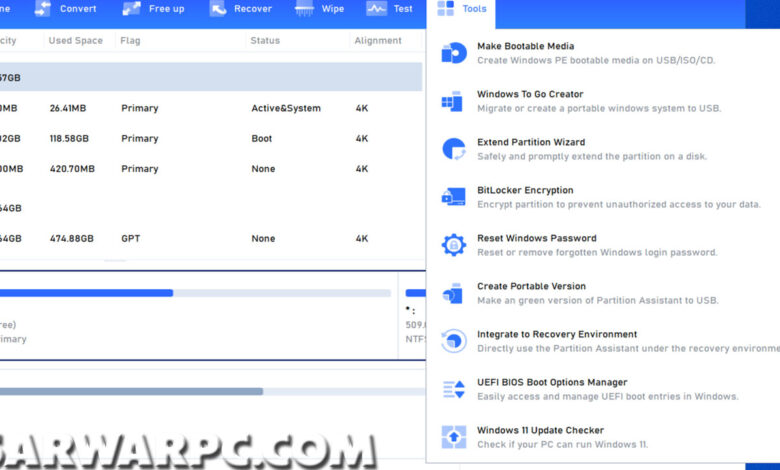
Task: Click the Primary flag in 420.70MB row
Action: (x=140, y=169)
